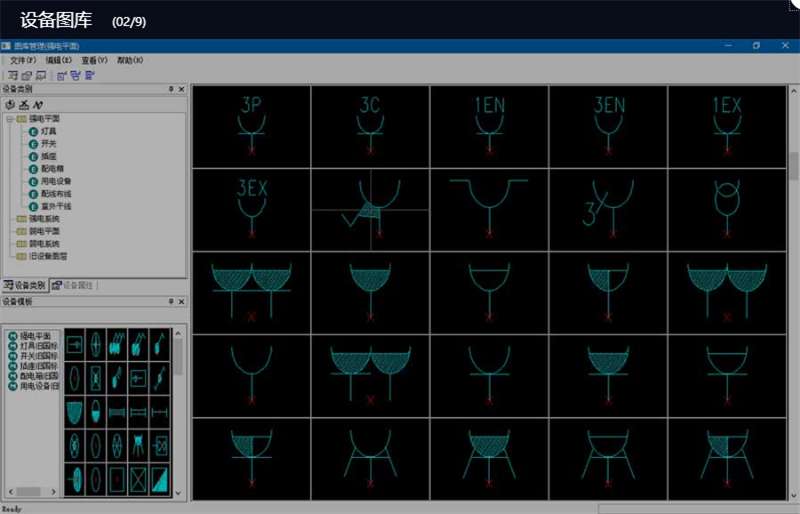Open the 查看(V) menu
The image size is (800, 514).
coord(94,60)
